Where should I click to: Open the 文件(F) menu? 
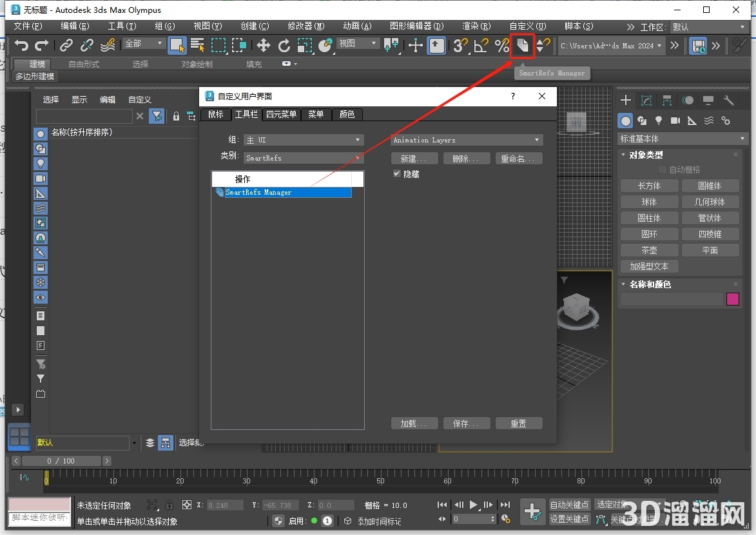[x=28, y=26]
